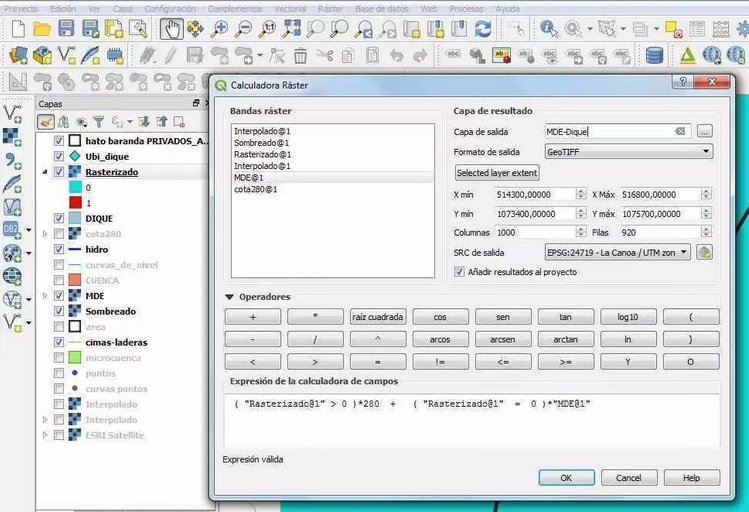Collapse the Operadores section
749x512 pixels.
(x=229, y=297)
